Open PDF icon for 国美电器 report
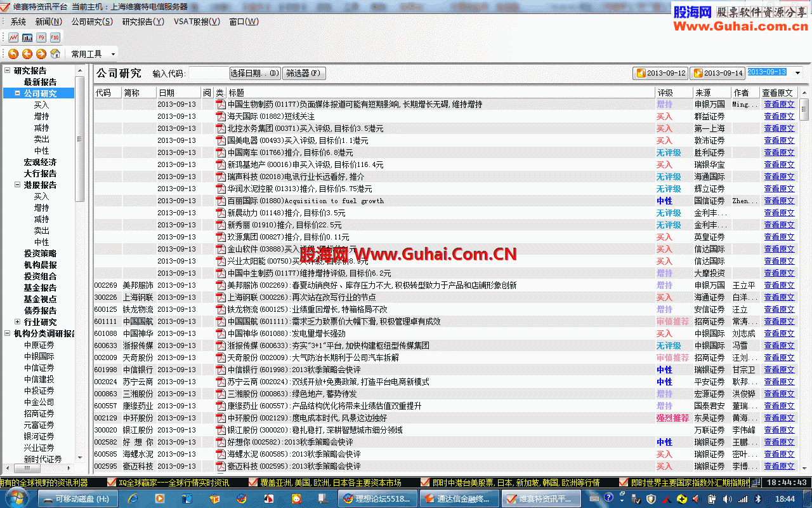 [x=221, y=140]
